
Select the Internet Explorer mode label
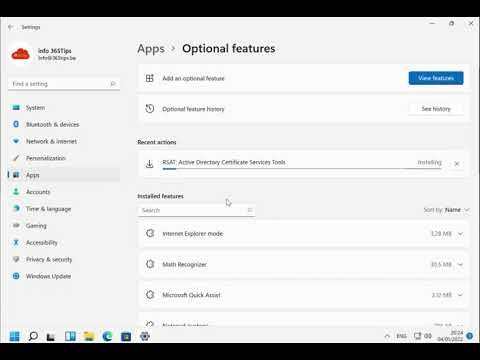coord(193,234)
